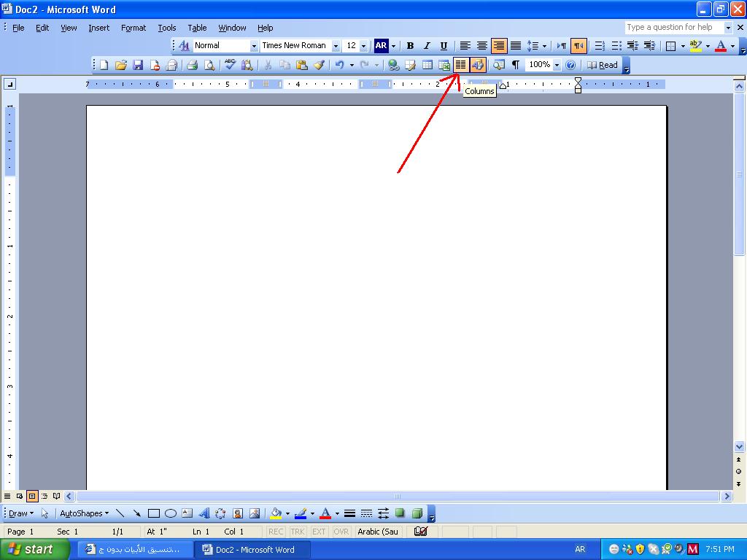The width and height of the screenshot is (747, 560).
Task: Toggle Bold formatting
Action: (410, 46)
